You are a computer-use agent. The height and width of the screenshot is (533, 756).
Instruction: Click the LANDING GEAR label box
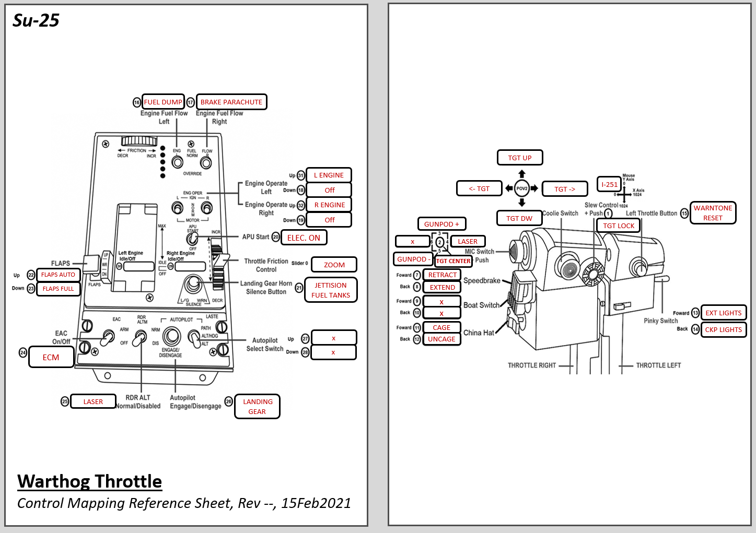tap(258, 407)
